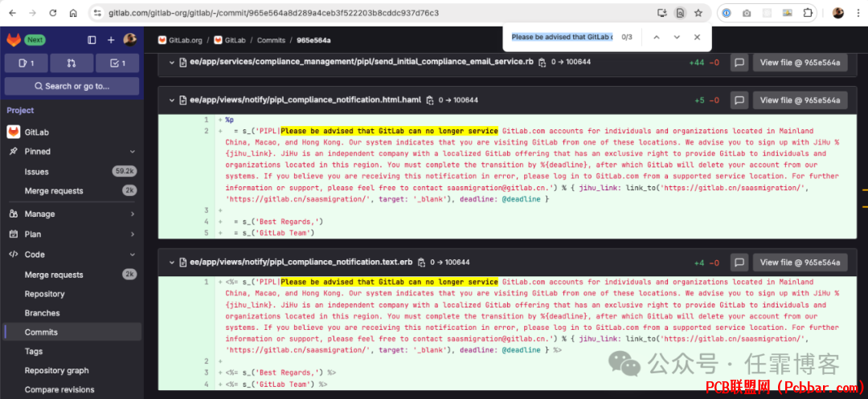Collapse the Code menu
This screenshot has width=868, height=399.
click(72, 254)
